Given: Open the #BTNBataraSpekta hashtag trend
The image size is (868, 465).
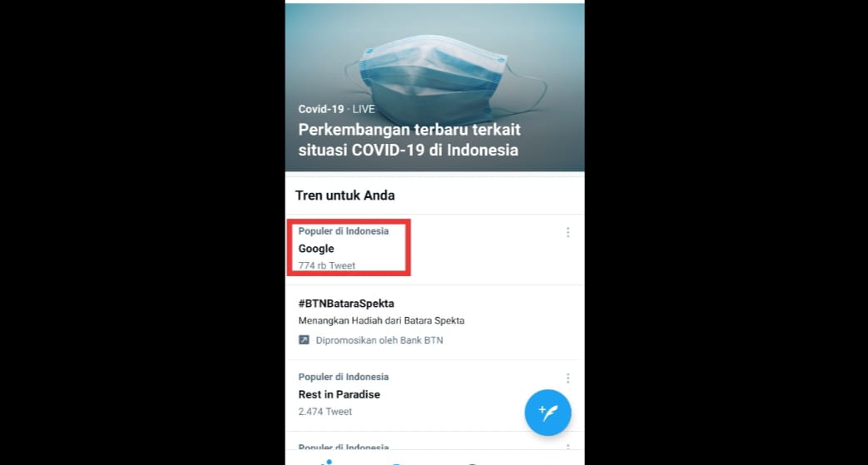Looking at the screenshot, I should tap(346, 304).
